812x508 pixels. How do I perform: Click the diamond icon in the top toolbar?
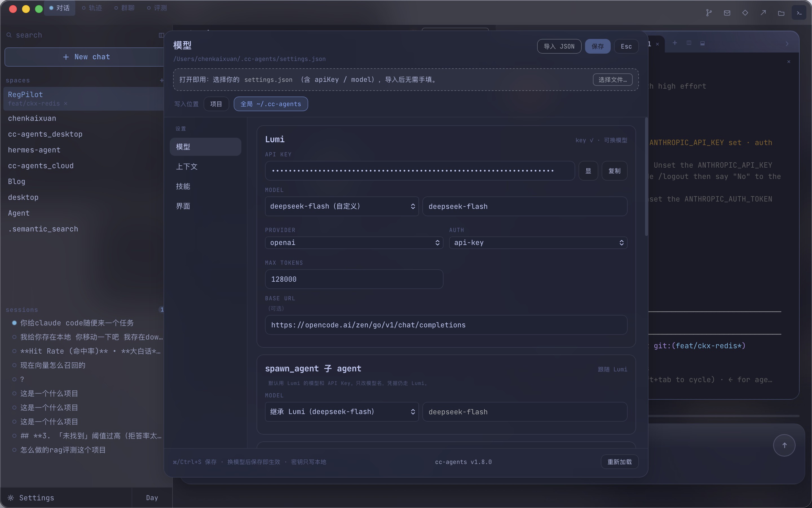745,13
